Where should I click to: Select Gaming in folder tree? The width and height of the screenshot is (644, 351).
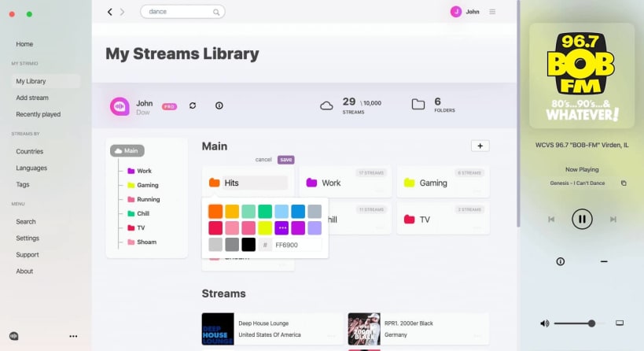[143, 186]
